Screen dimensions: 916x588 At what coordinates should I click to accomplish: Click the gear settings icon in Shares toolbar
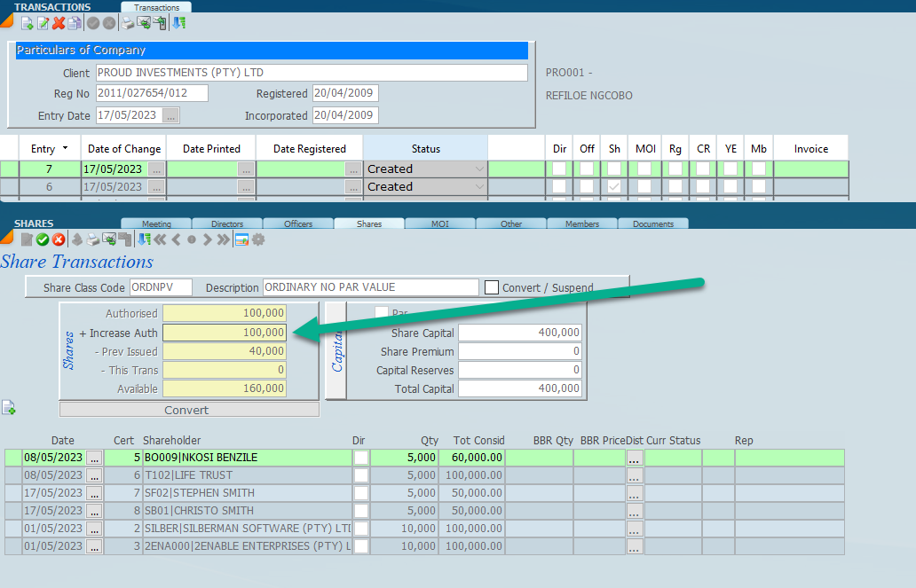(x=258, y=239)
